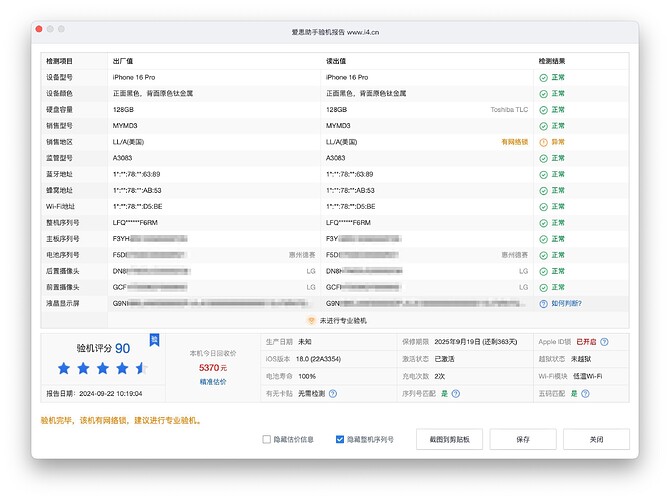The image size is (670, 500).
Task: Click orange warning icon in 销售地区 row
Action: [x=543, y=142]
